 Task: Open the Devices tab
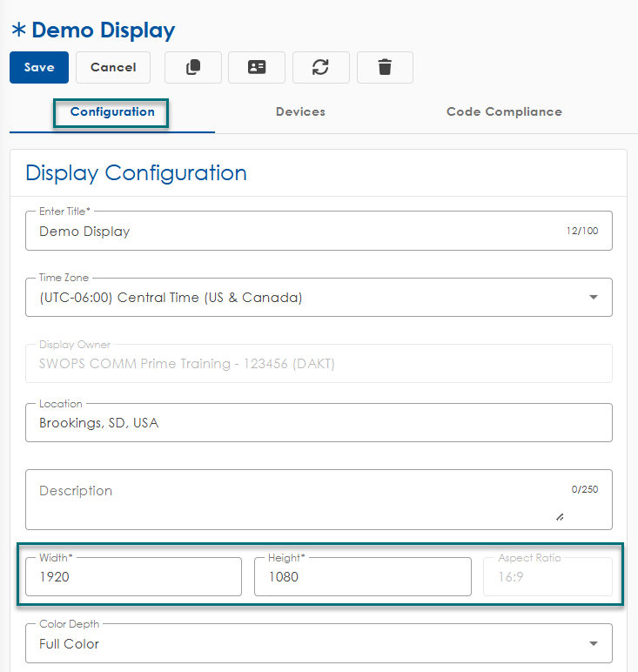pos(300,112)
